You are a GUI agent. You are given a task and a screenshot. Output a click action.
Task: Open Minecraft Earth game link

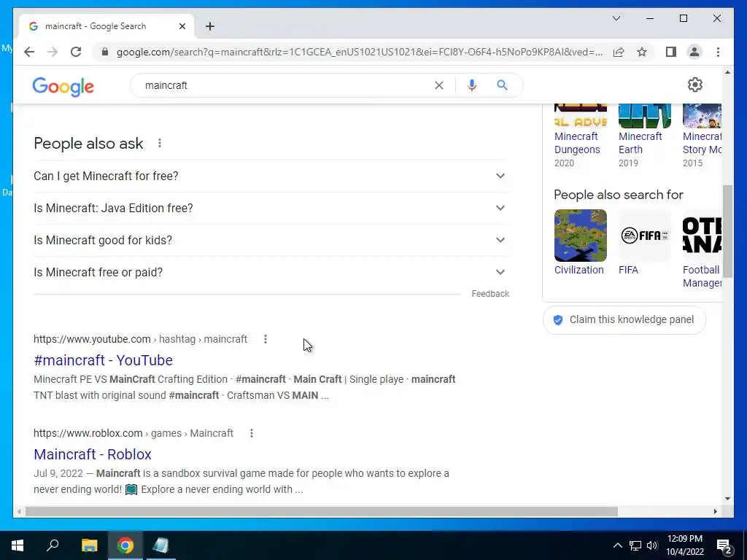coord(640,143)
